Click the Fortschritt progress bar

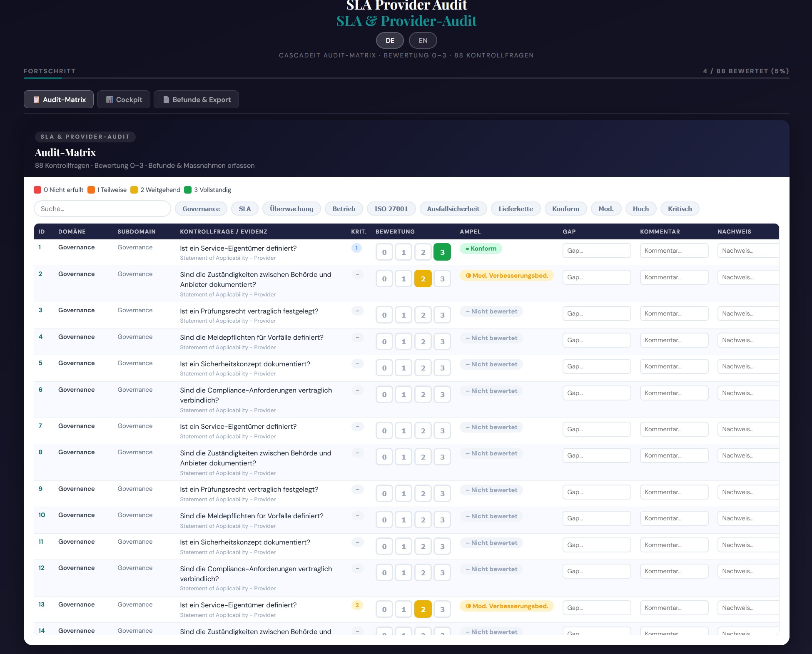(406, 78)
